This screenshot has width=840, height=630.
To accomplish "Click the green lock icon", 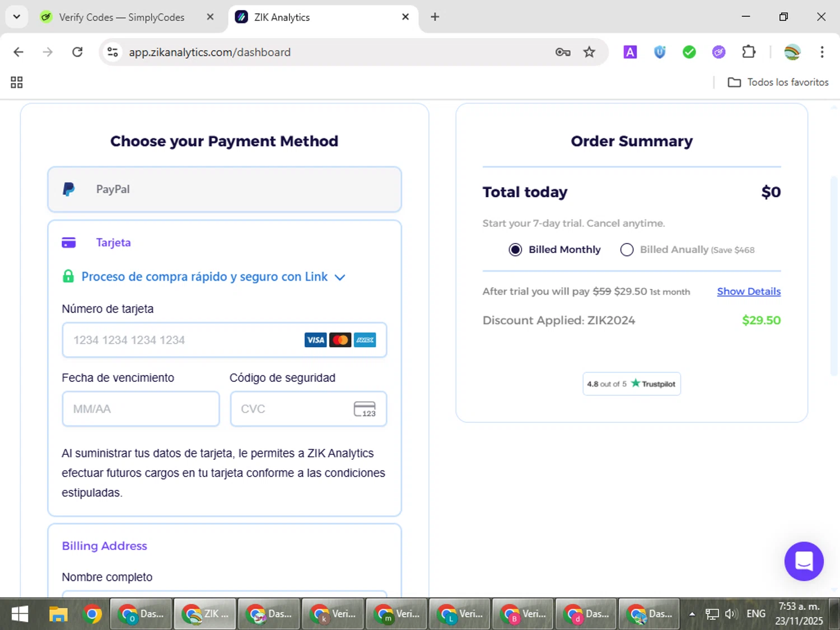I will click(68, 276).
